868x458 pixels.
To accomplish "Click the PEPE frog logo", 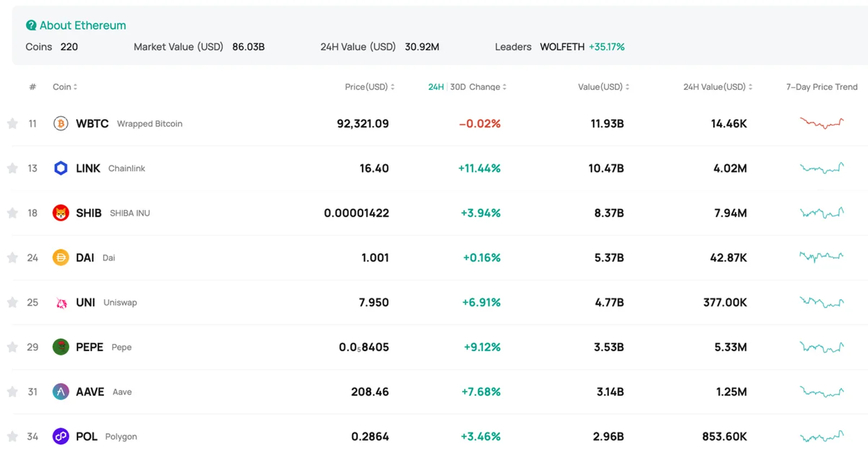I will click(x=61, y=347).
